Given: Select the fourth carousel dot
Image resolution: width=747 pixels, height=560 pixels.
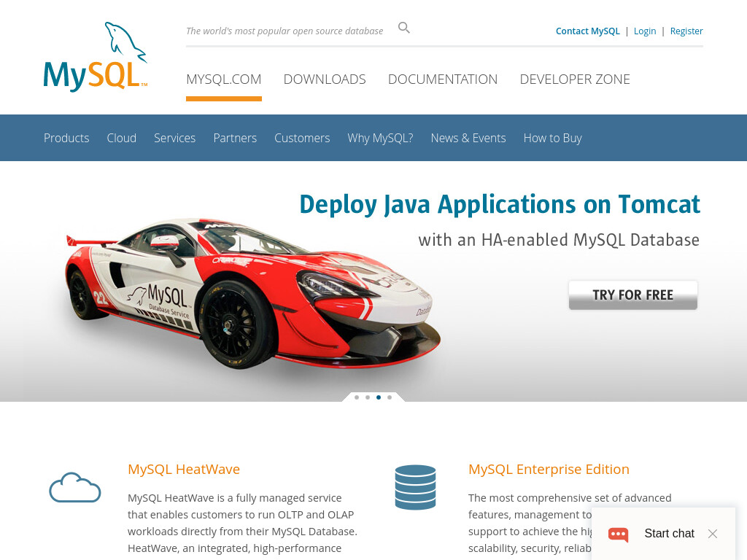Looking at the screenshot, I should coord(390,397).
